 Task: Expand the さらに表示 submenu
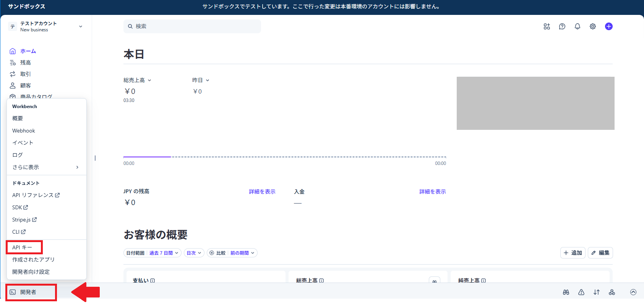46,167
